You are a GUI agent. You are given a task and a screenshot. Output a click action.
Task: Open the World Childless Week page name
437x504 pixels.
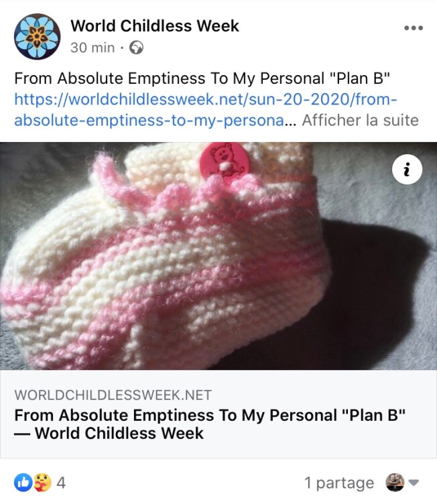[x=155, y=25]
